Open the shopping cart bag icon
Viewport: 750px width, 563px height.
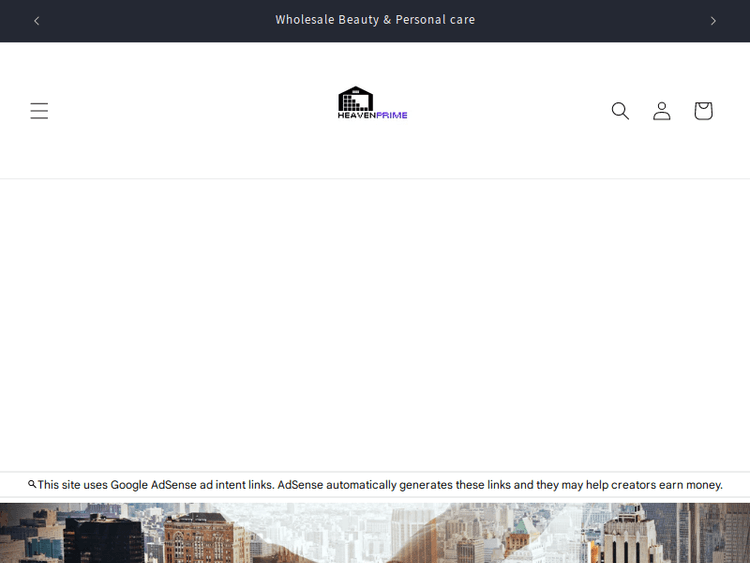(x=703, y=111)
